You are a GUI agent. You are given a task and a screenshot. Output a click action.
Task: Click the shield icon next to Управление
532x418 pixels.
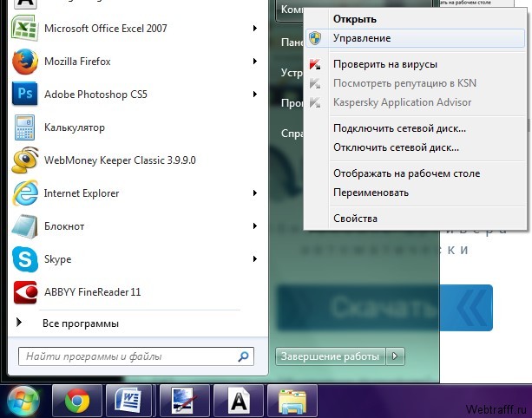tap(315, 38)
